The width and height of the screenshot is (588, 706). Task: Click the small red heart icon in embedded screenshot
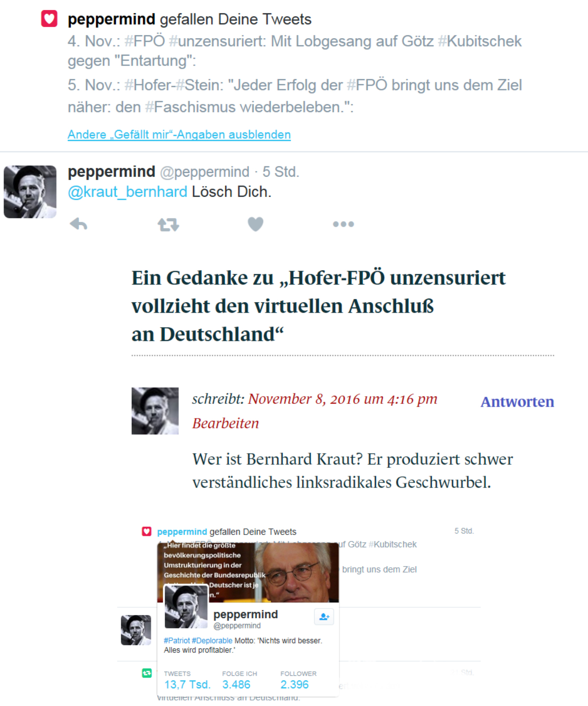pos(146,531)
